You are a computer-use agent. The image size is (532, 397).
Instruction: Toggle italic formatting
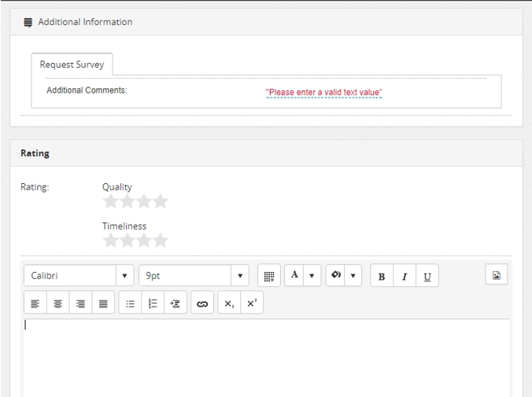pyautogui.click(x=405, y=276)
